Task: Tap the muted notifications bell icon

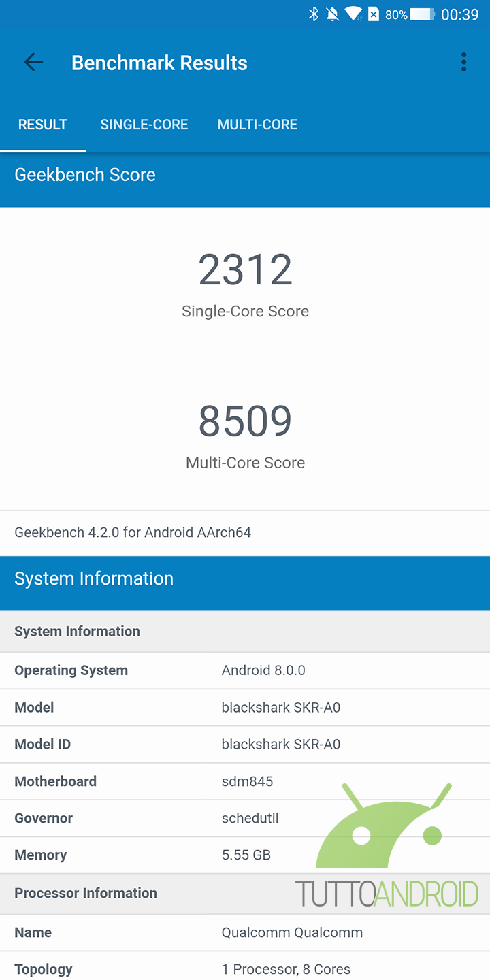Action: pyautogui.click(x=333, y=14)
